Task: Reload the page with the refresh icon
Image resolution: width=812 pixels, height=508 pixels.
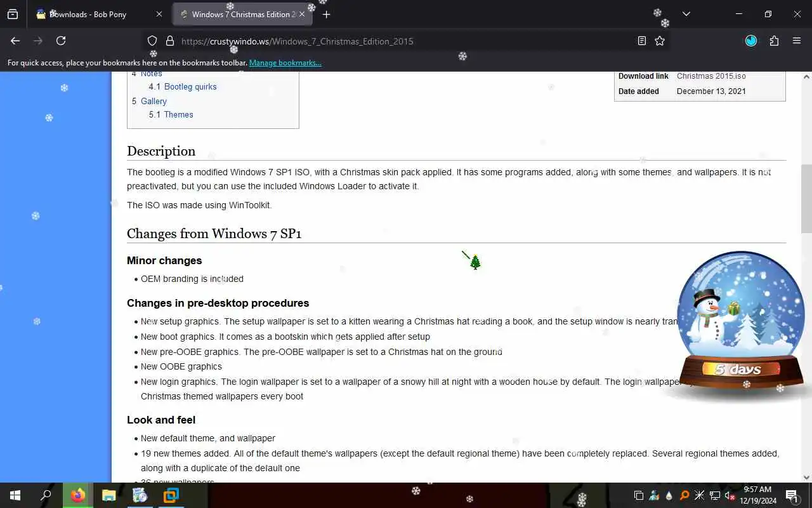Action: pos(61,41)
